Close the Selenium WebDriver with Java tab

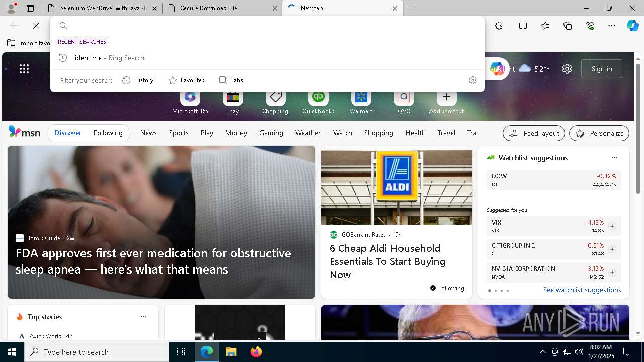click(154, 8)
